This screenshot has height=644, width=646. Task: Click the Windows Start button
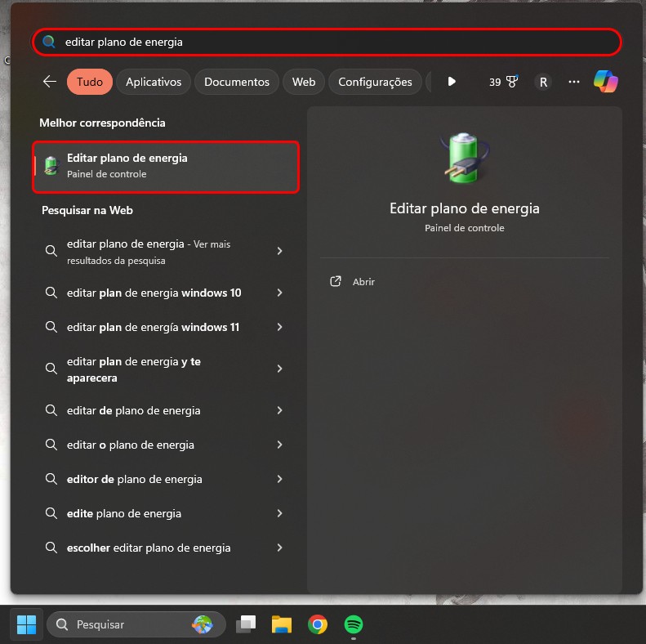pos(26,624)
